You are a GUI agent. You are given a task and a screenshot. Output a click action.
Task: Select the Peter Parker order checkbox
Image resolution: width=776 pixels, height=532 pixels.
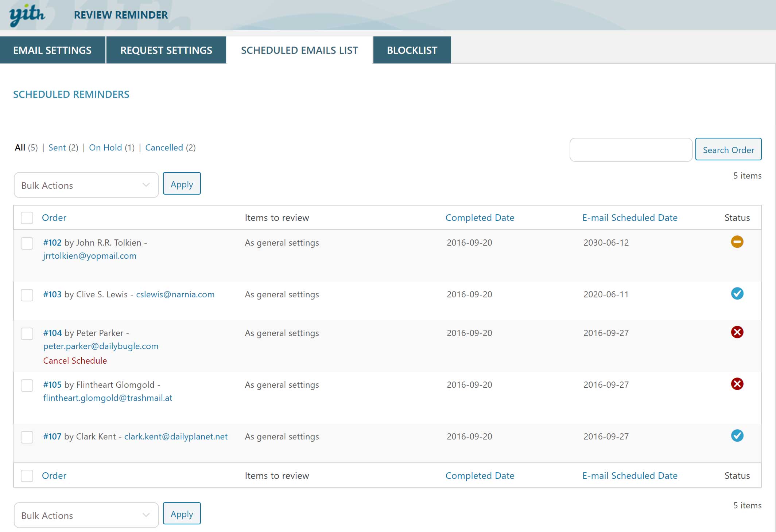click(x=27, y=334)
